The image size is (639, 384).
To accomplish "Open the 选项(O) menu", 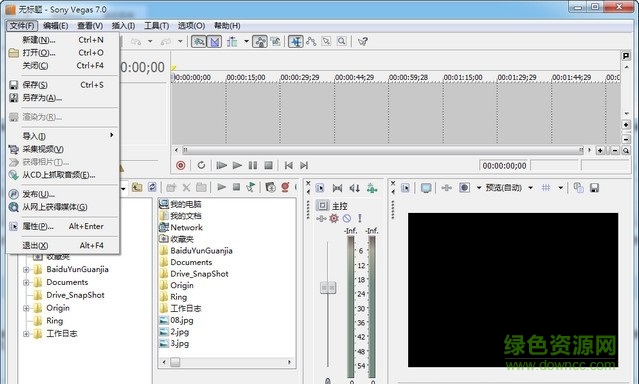I will tap(191, 26).
